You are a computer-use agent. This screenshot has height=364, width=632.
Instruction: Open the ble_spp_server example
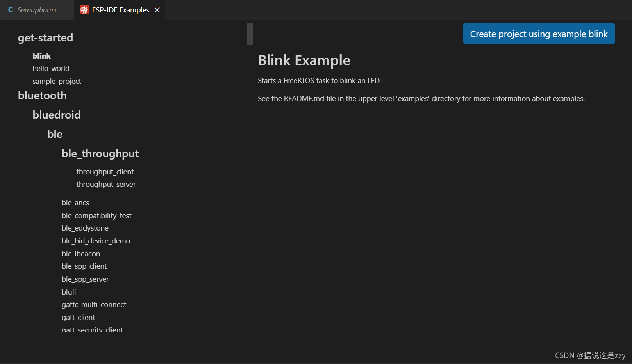tap(85, 279)
